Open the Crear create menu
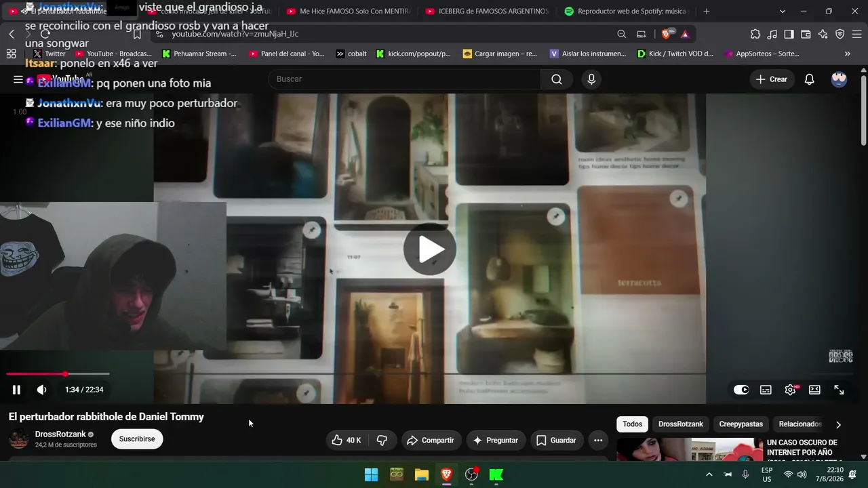This screenshot has height=488, width=868. [x=772, y=79]
